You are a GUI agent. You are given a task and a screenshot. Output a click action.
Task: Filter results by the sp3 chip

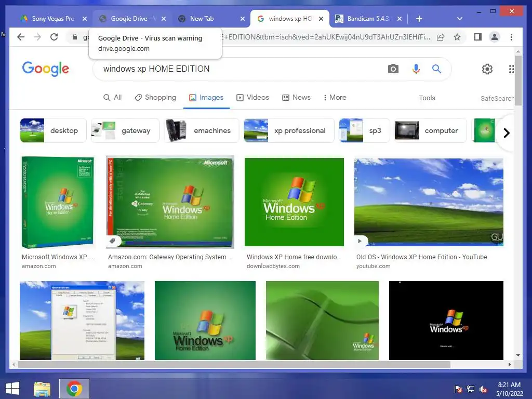point(364,130)
